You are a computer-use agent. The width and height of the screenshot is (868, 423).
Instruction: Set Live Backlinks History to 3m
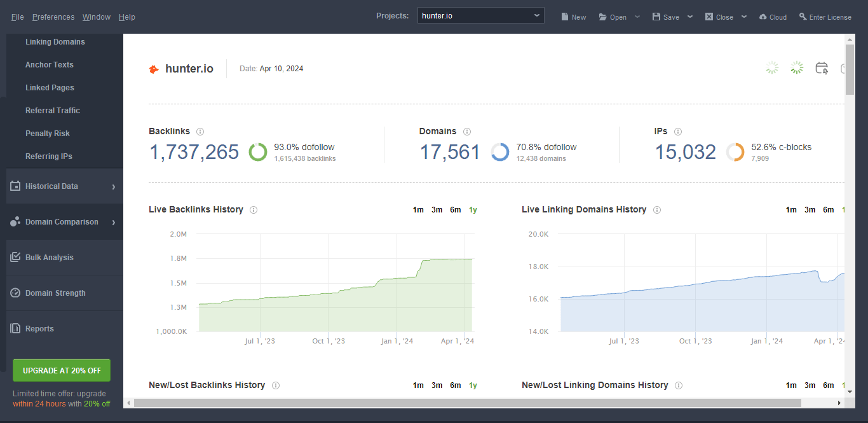click(x=437, y=210)
